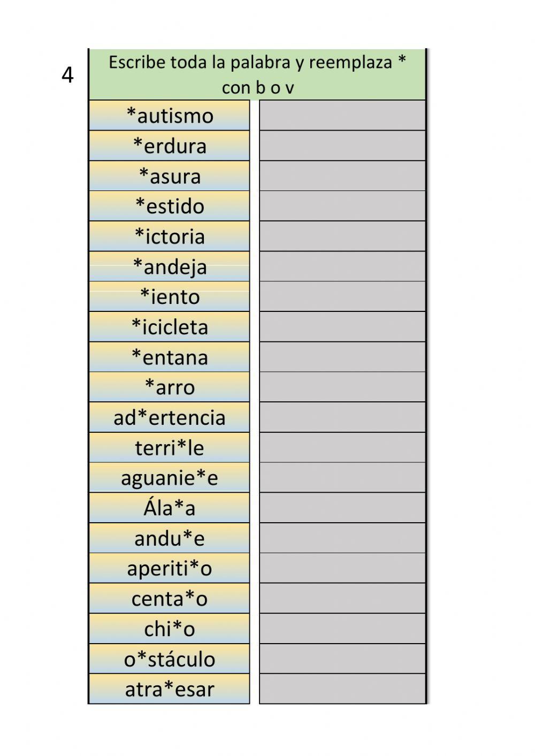Screen dimensions: 535x756
Task: Click the answer box beside aperiti*o
Action: tap(342, 568)
